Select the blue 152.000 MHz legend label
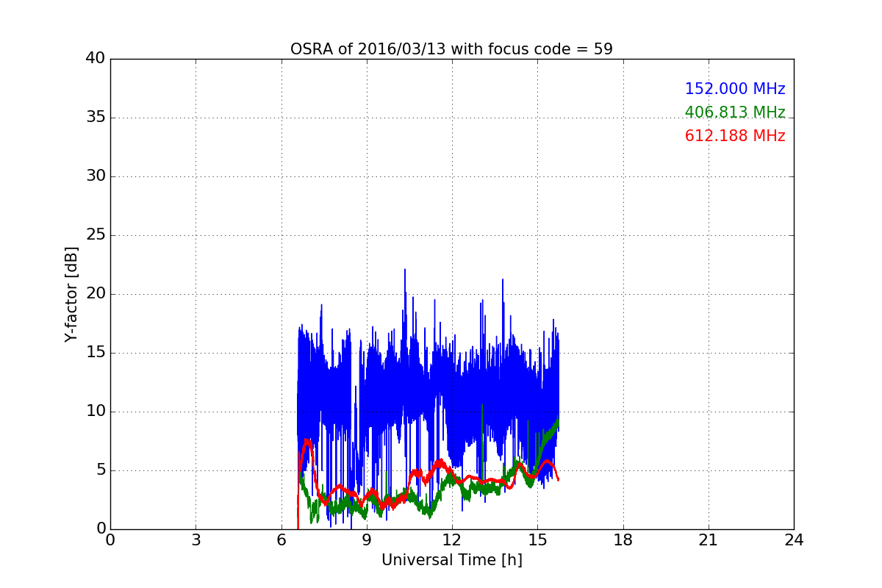882x588 pixels. (x=735, y=89)
